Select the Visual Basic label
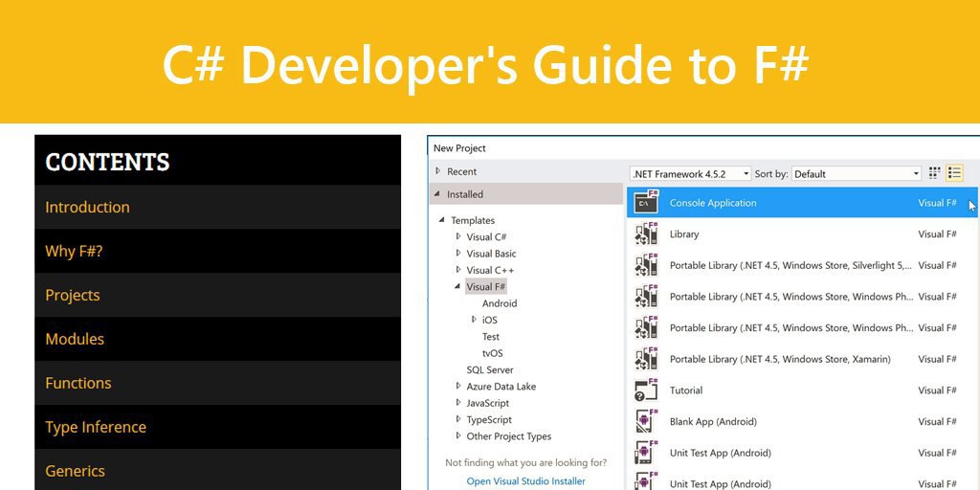This screenshot has width=980, height=490. [x=491, y=254]
